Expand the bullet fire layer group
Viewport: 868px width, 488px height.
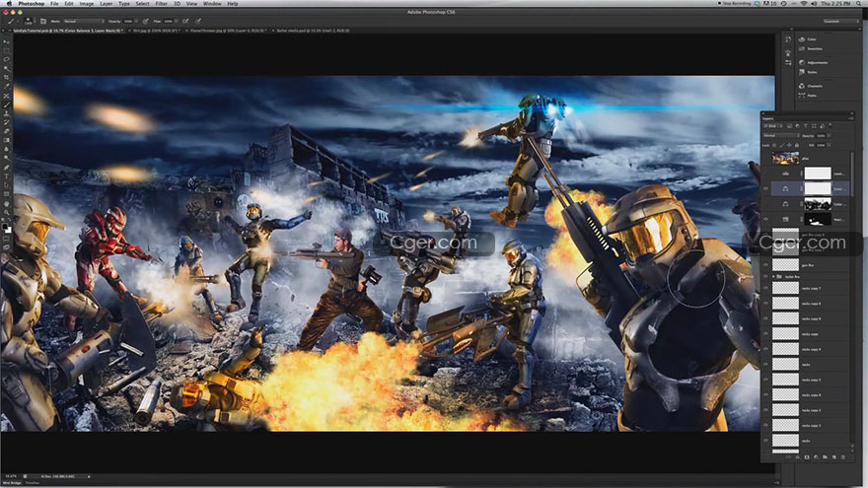[x=774, y=276]
